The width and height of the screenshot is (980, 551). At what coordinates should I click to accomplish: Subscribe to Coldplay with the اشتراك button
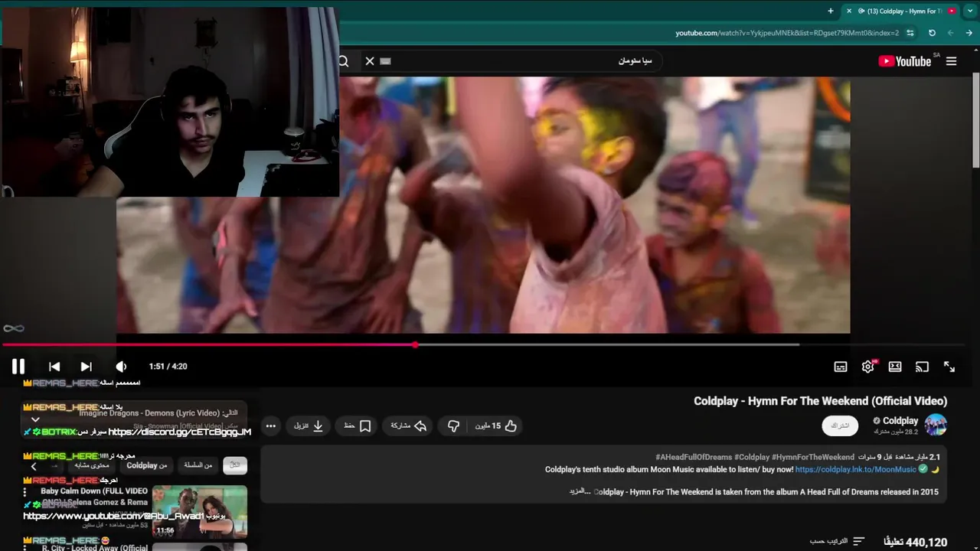pyautogui.click(x=840, y=425)
